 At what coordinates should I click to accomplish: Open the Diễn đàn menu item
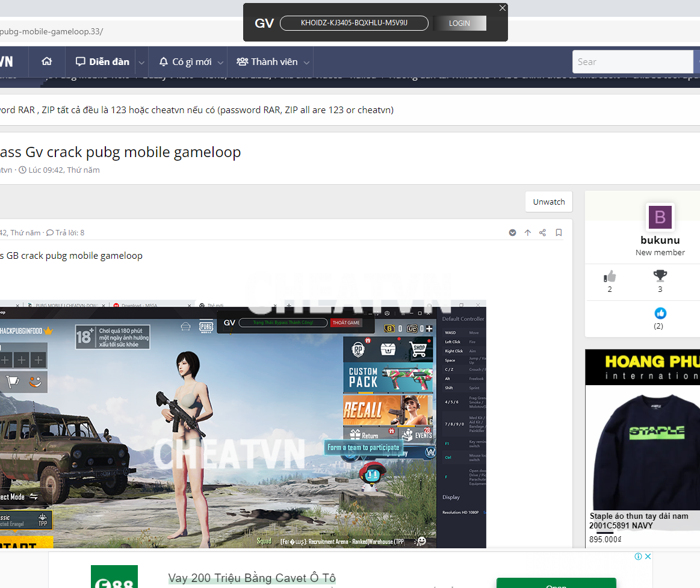click(102, 62)
